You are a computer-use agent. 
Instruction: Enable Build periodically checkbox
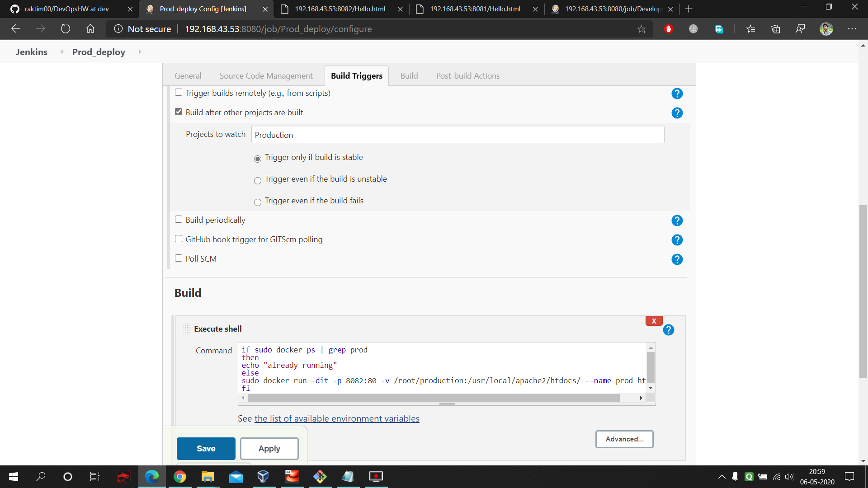(x=179, y=220)
